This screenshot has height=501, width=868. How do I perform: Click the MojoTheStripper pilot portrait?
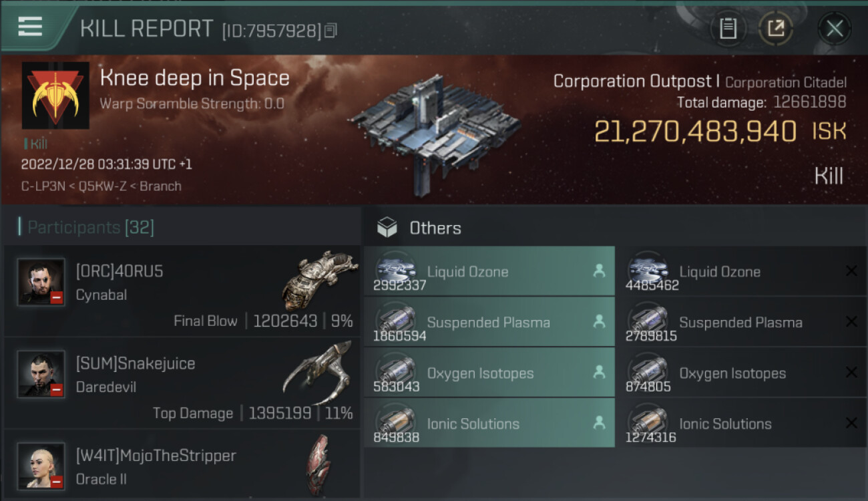(x=41, y=466)
